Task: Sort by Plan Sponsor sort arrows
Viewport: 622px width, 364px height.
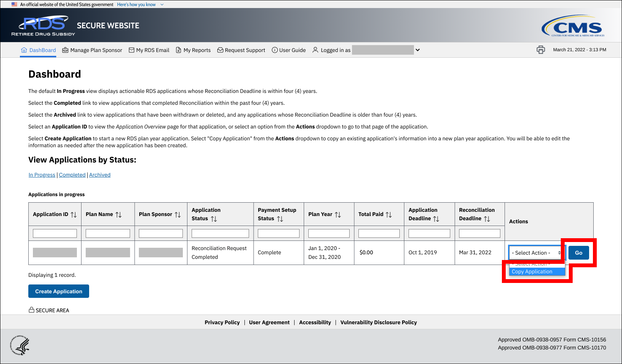Action: tap(178, 214)
